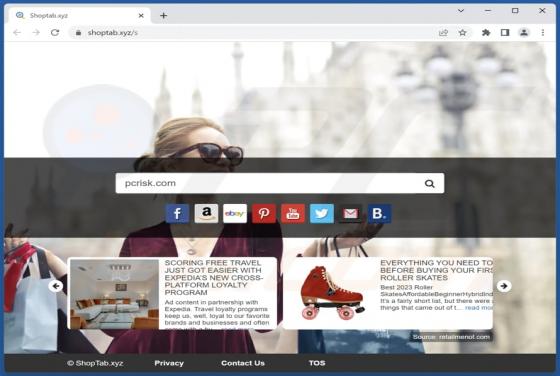
Task: Open the Contact Us footer link
Action: [x=243, y=363]
